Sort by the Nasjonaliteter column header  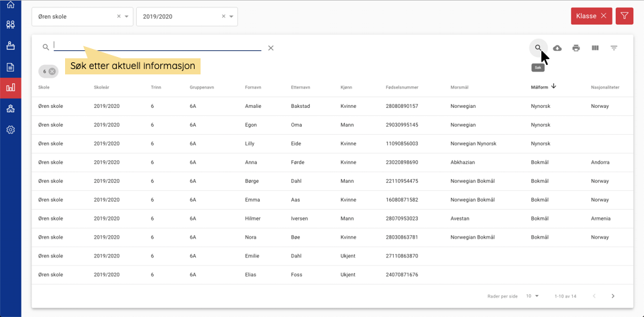tap(605, 87)
